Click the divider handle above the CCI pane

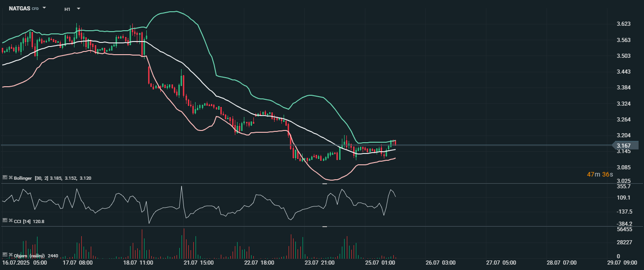tap(324, 184)
